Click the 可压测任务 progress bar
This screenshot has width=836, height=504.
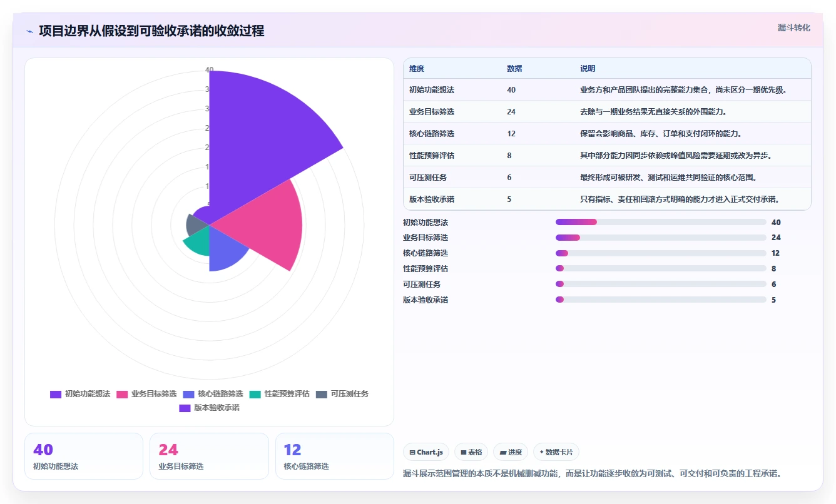[661, 284]
